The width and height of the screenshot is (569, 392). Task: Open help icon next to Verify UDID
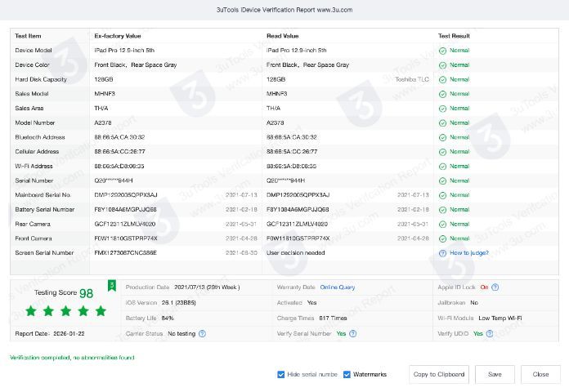(490, 334)
